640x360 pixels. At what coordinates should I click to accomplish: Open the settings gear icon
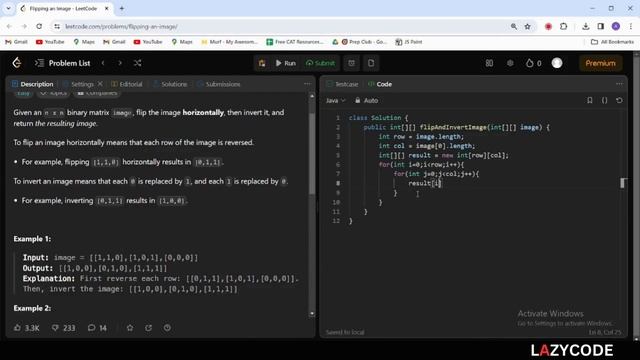tap(510, 63)
